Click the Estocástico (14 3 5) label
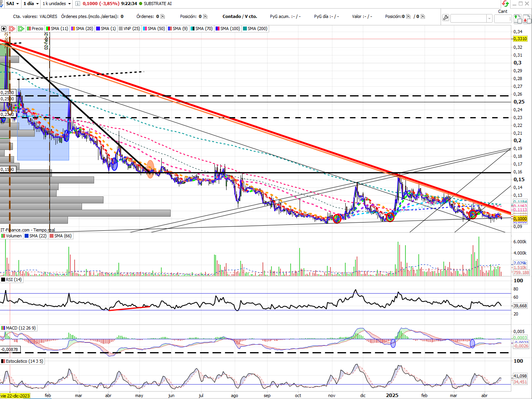The height and width of the screenshot is (399, 532). (x=22, y=361)
